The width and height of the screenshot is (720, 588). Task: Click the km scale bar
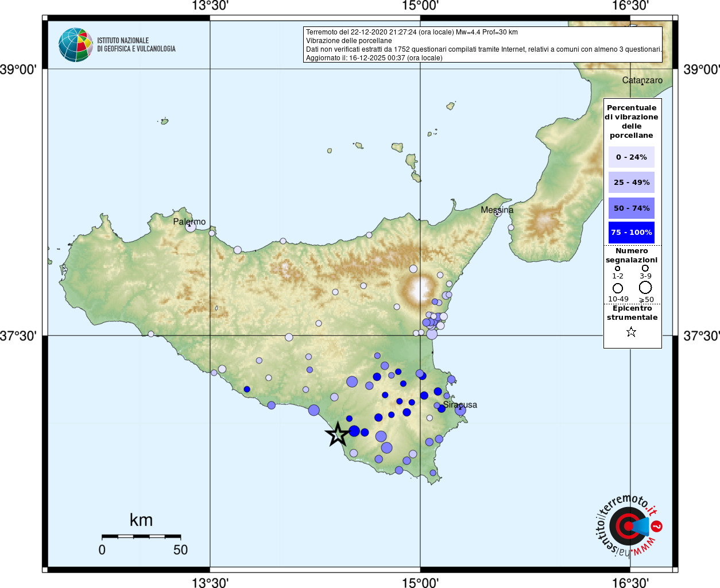click(141, 536)
